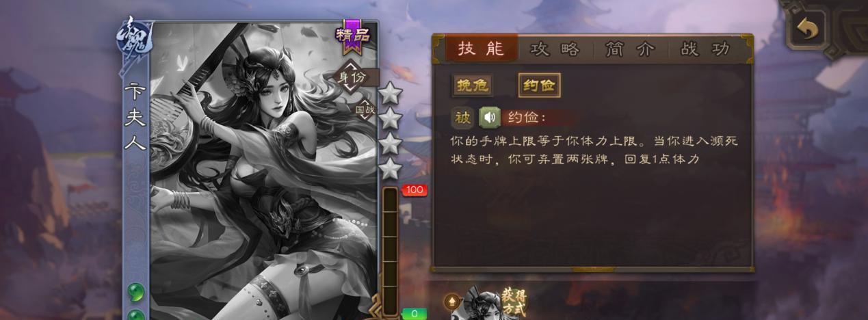Click the back arrow button
The width and height of the screenshot is (868, 320).
[806, 28]
